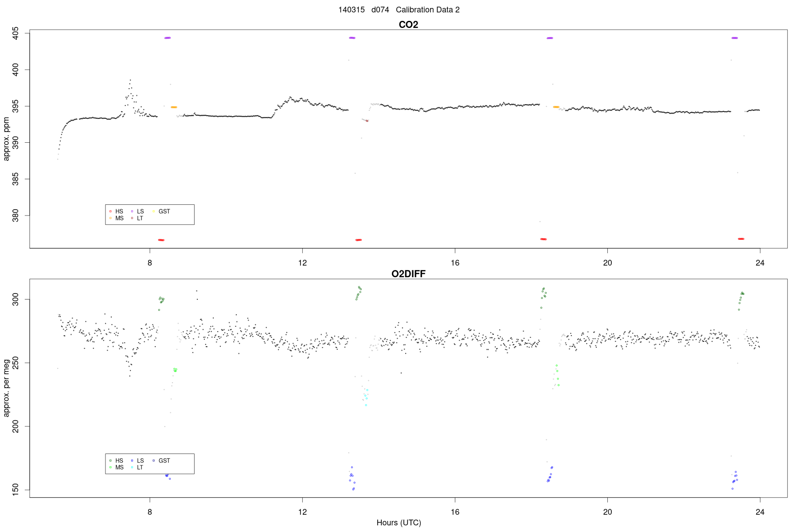This screenshot has height=532, width=798.
Task: Click the orange MS cluster near hour 18.6 in CO2
Action: point(556,107)
